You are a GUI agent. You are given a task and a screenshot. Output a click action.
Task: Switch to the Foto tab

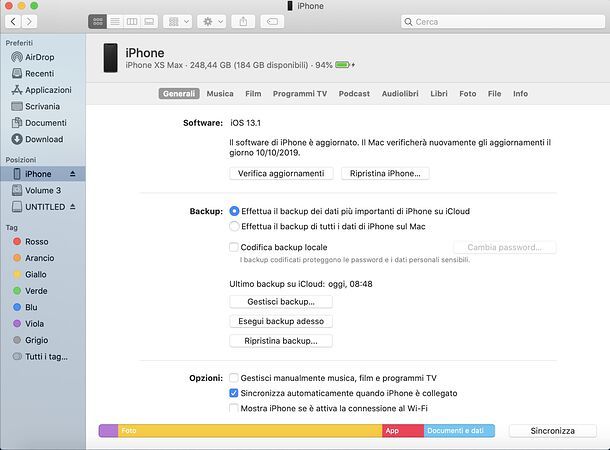tap(468, 94)
